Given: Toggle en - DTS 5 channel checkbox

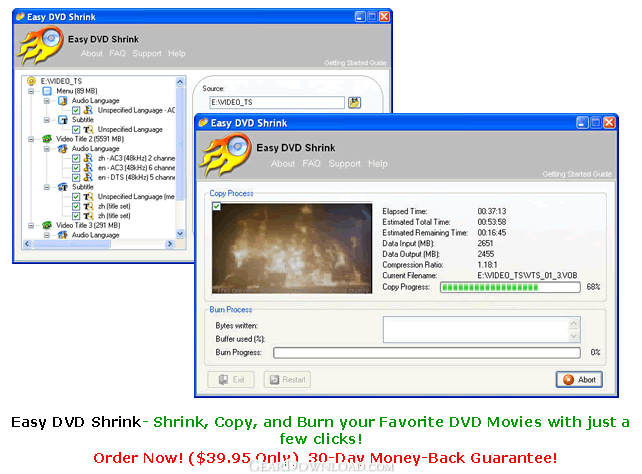Looking at the screenshot, I should pos(76,177).
